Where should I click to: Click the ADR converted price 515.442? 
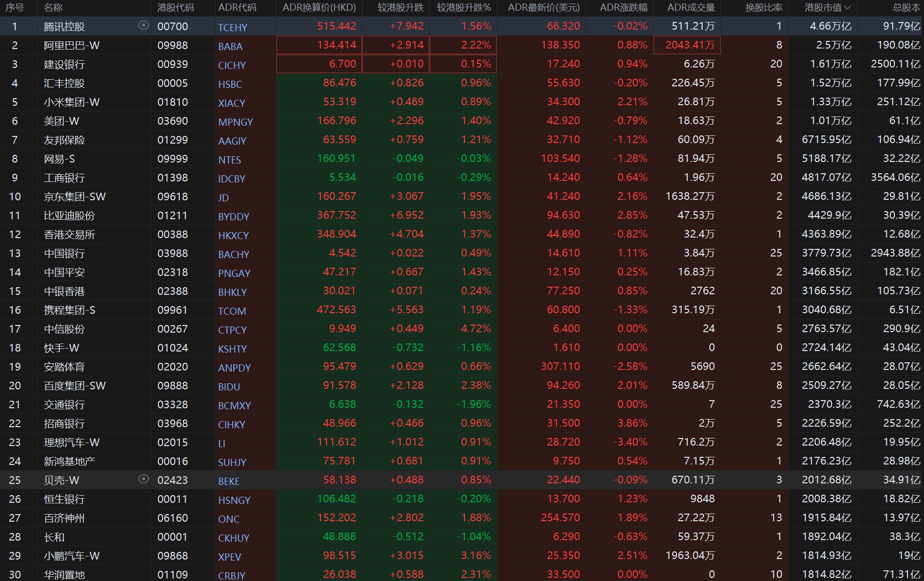click(x=336, y=26)
